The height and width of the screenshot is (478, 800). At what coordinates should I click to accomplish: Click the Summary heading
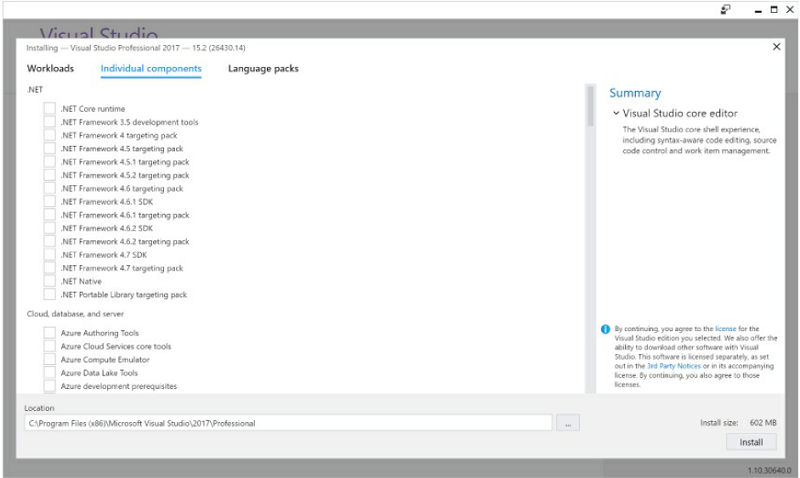[x=635, y=93]
